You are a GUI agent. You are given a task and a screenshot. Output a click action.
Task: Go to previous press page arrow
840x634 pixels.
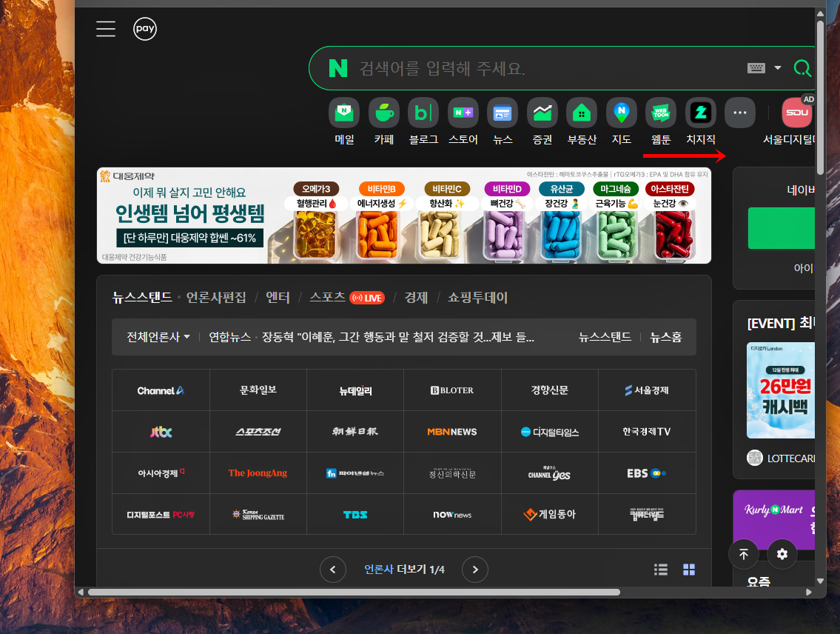pos(333,569)
